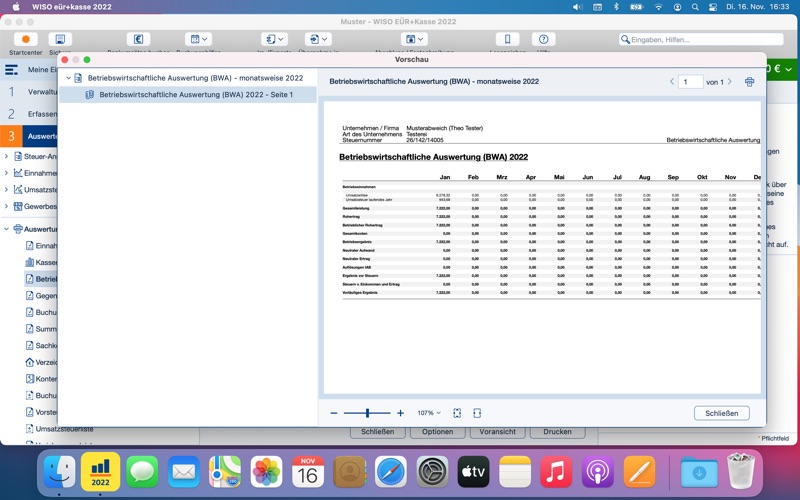
Task: Expand the Steuer-Anmeldungen sidebar node
Action: 6,157
